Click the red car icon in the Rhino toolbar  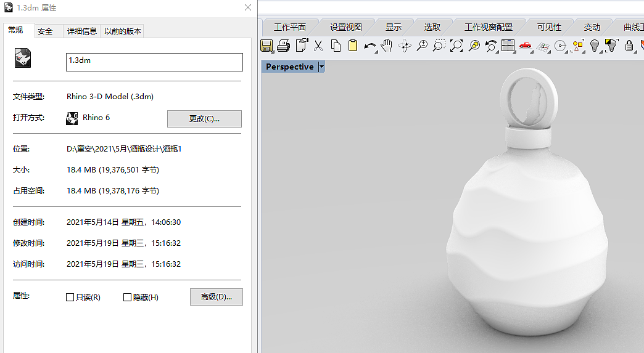point(526,46)
